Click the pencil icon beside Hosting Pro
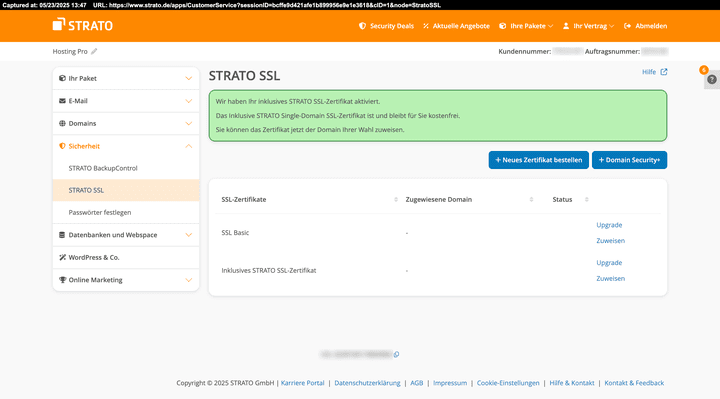The height and width of the screenshot is (399, 720). click(x=94, y=51)
